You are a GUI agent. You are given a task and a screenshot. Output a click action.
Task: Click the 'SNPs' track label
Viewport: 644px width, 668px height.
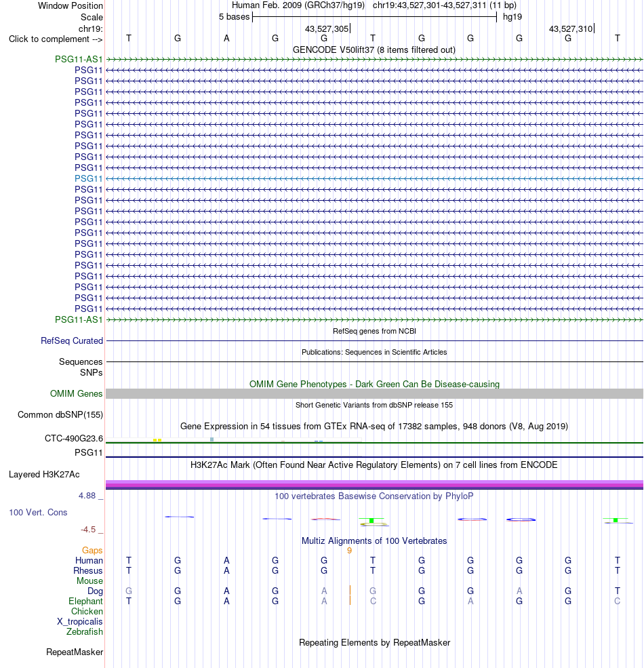[91, 372]
